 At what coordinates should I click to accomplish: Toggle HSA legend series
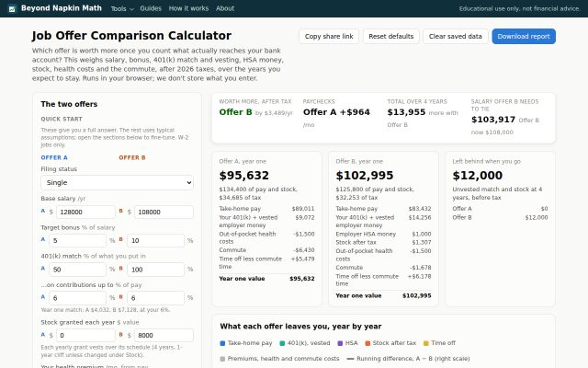[x=347, y=343]
